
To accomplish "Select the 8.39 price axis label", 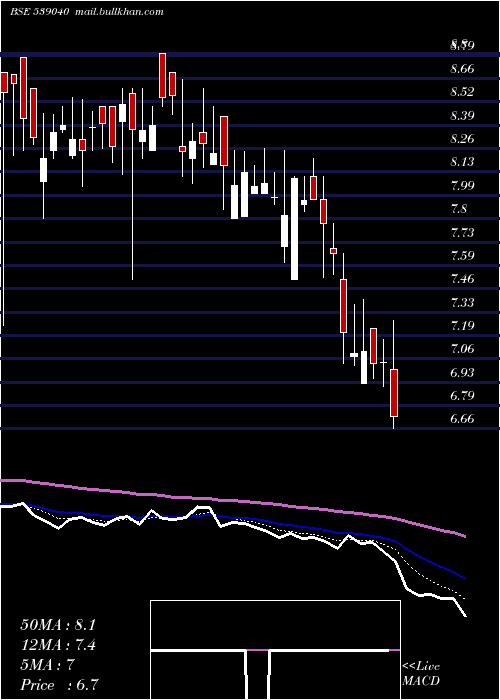I will pos(462,116).
